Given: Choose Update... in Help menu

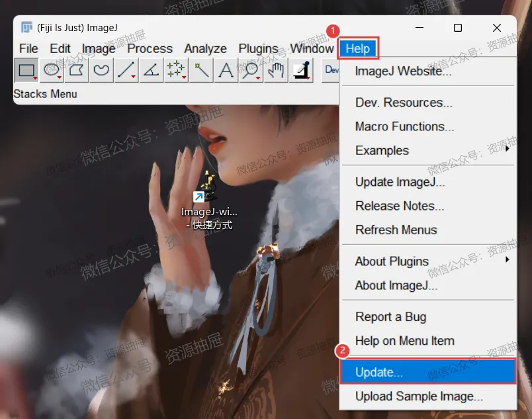Looking at the screenshot, I should [428, 372].
